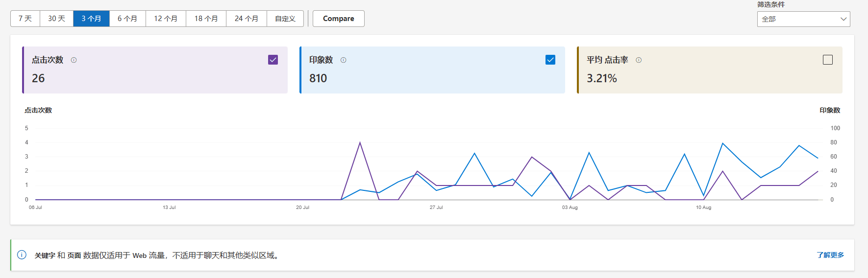Click the purple clicks peak on chart
The image size is (868, 278).
(360, 143)
